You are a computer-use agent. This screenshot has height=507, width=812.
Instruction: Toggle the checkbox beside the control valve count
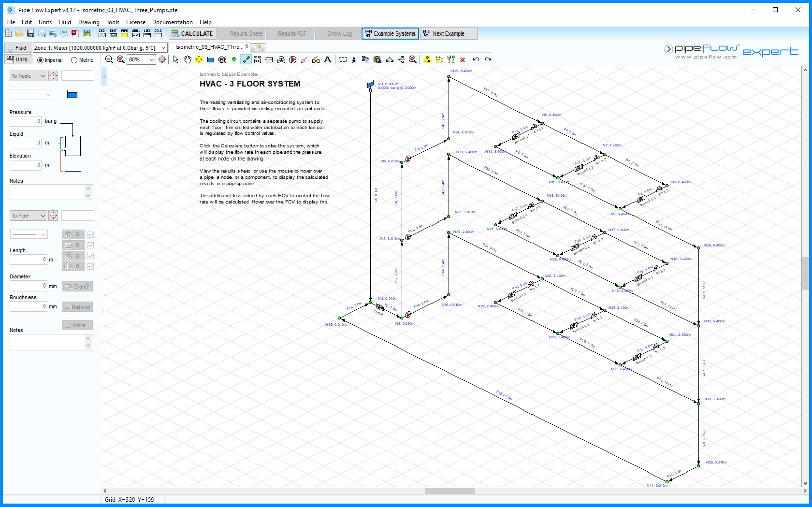coord(90,256)
